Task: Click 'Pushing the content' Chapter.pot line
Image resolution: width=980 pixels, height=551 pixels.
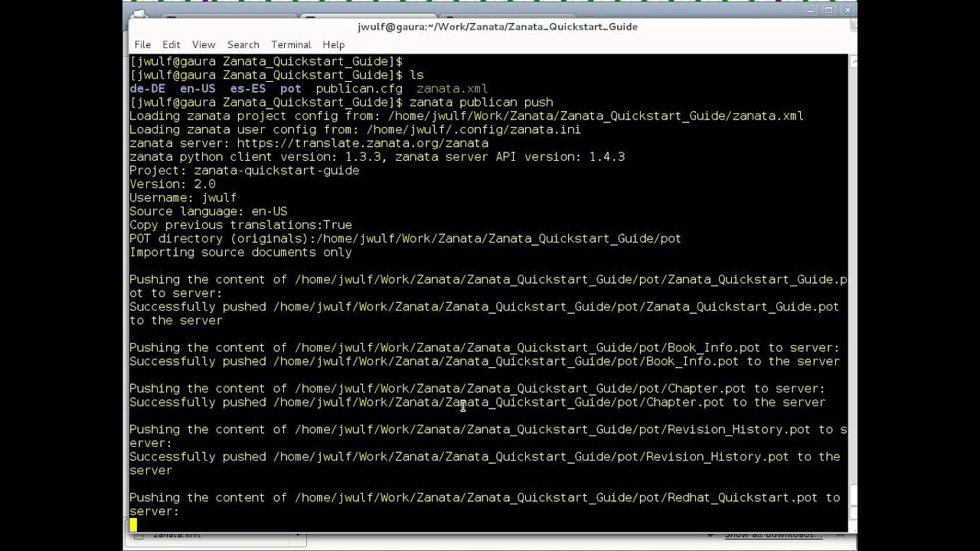Action: point(477,389)
